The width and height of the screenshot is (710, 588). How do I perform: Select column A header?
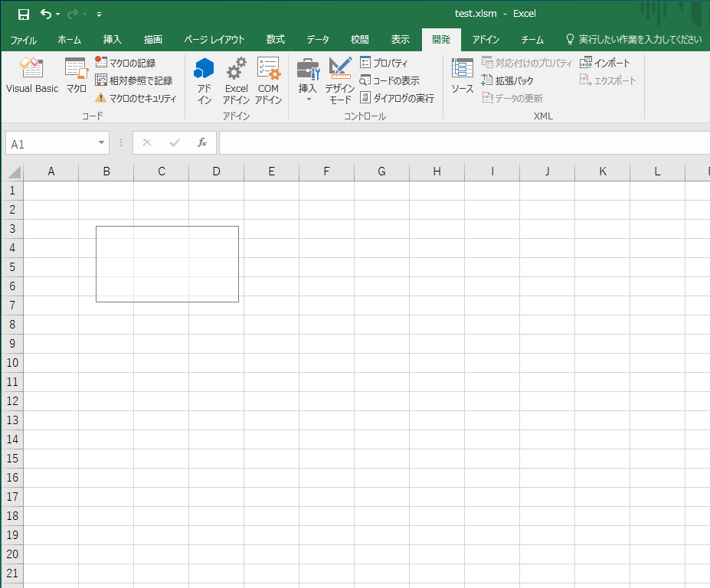click(51, 171)
